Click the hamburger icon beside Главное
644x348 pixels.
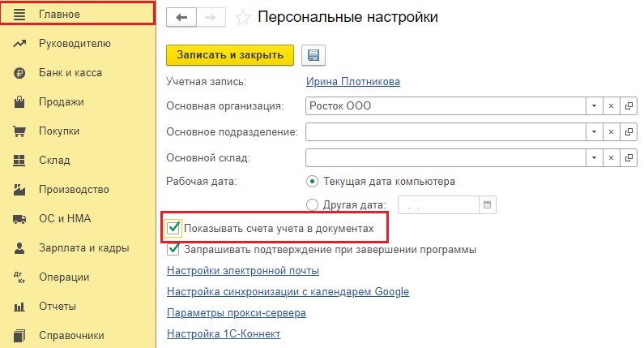[19, 15]
